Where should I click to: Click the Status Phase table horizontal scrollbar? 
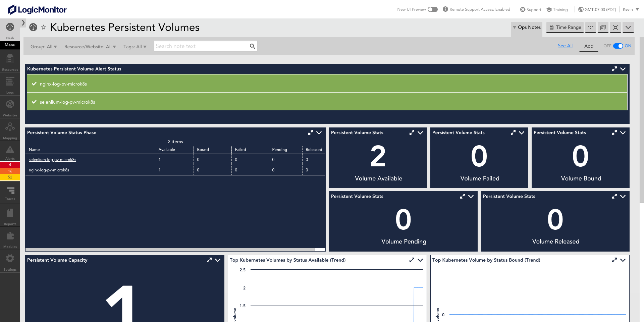[170, 250]
